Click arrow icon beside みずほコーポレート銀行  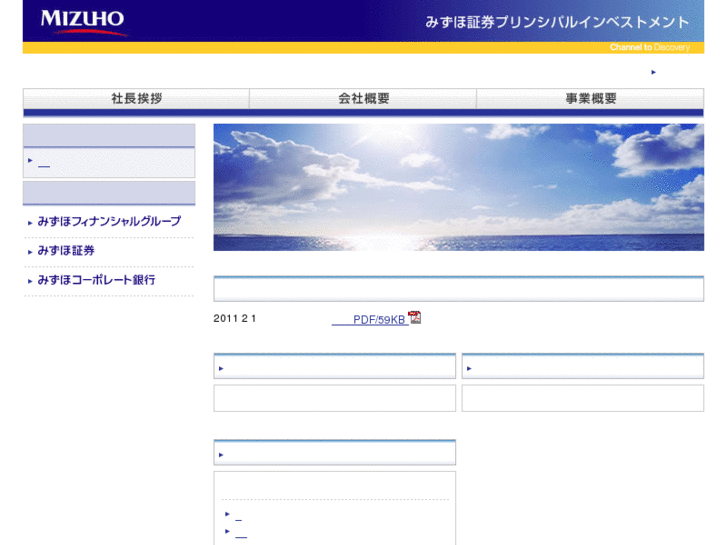click(30, 281)
